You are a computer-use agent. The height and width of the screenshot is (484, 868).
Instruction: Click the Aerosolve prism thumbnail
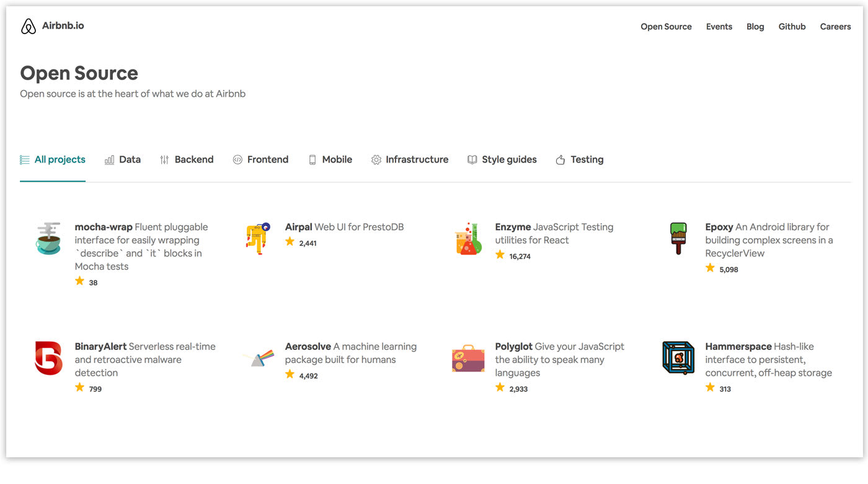(259, 358)
